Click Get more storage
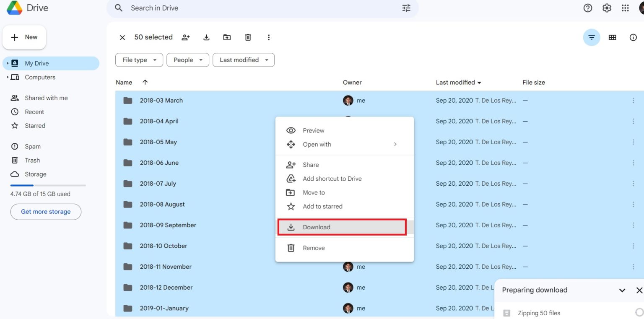Image resolution: width=644 pixels, height=319 pixels. tap(45, 212)
